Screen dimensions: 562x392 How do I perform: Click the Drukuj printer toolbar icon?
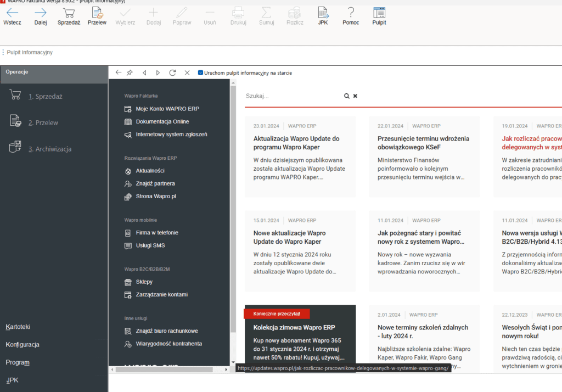coord(238,13)
